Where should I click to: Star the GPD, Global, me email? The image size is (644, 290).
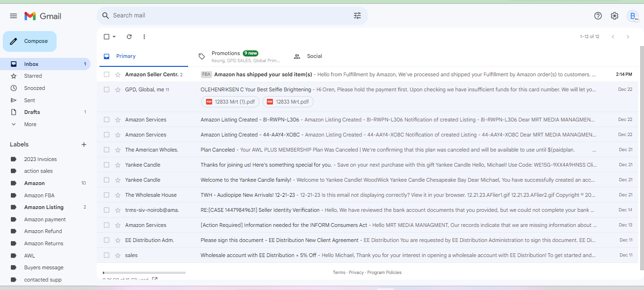[x=118, y=89]
